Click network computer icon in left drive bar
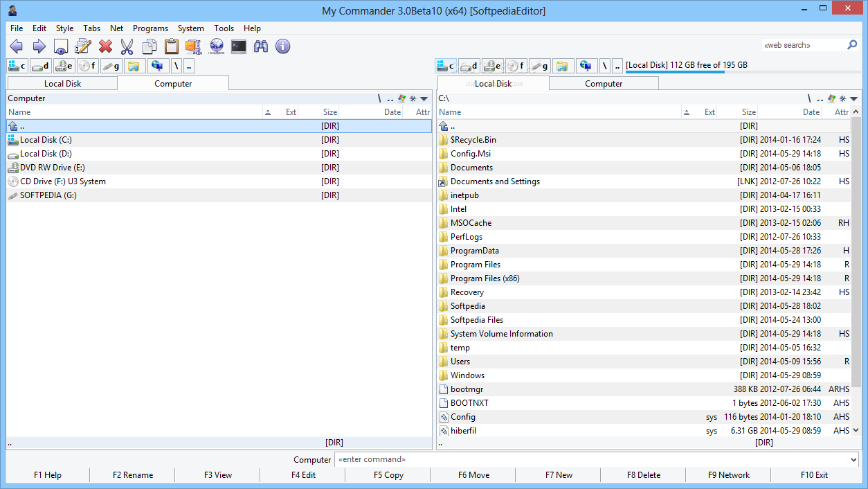 click(157, 66)
